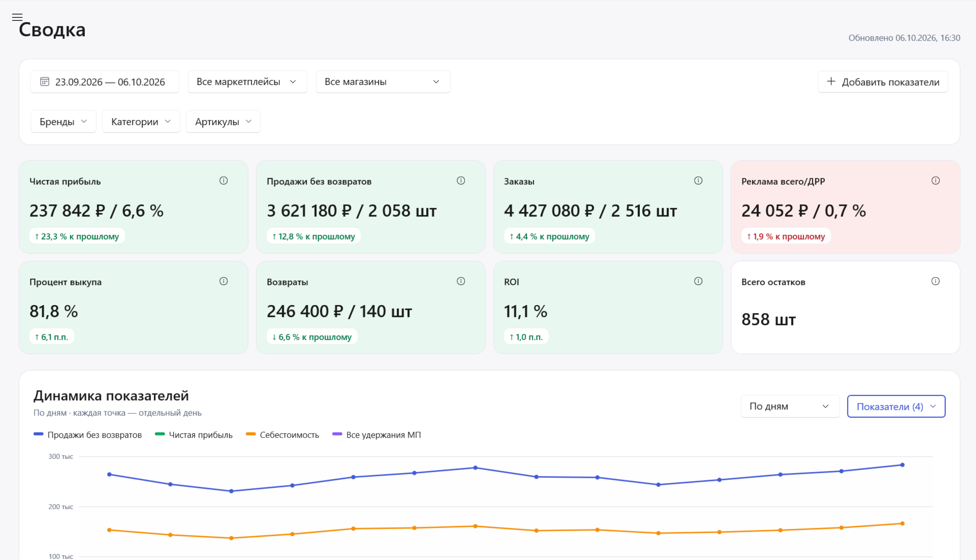Click the 237 842 ₽ / 6,6 % value
976x560 pixels.
coord(97,211)
